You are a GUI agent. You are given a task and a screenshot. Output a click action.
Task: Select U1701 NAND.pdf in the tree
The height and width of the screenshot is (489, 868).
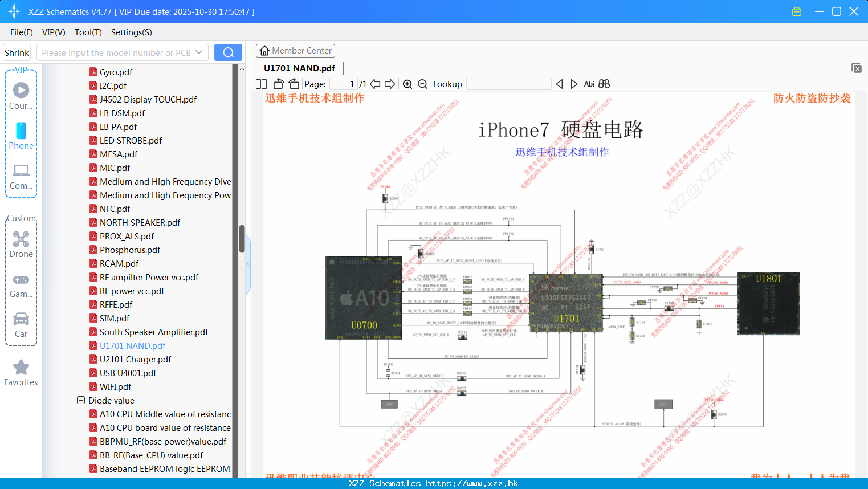pos(132,345)
